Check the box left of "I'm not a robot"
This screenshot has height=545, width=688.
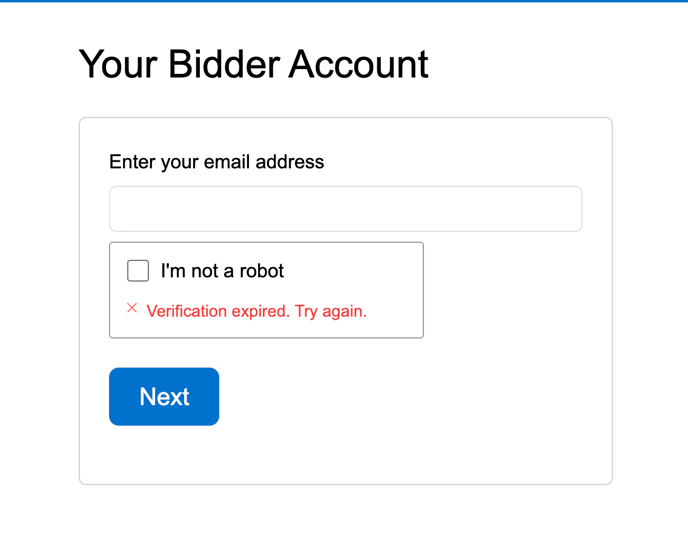pyautogui.click(x=138, y=270)
